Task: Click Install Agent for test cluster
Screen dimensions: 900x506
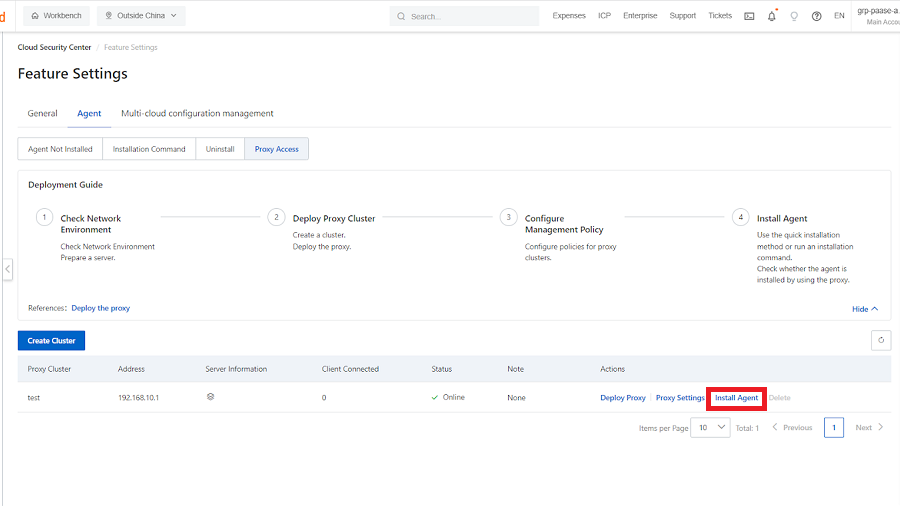Action: (736, 398)
